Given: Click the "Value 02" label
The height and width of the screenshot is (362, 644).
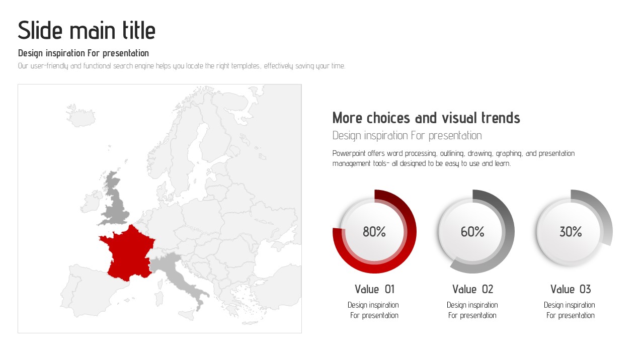Looking at the screenshot, I should pyautogui.click(x=473, y=289).
